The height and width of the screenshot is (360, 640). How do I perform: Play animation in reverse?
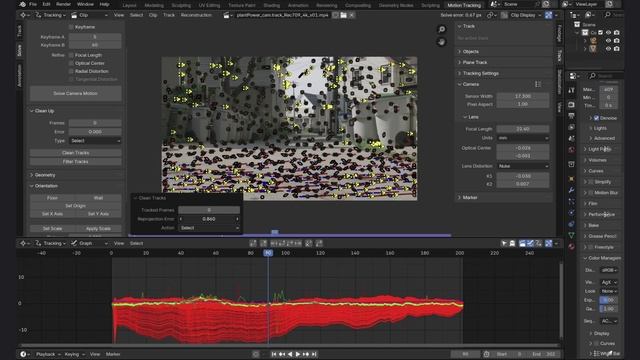pyautogui.click(x=290, y=354)
